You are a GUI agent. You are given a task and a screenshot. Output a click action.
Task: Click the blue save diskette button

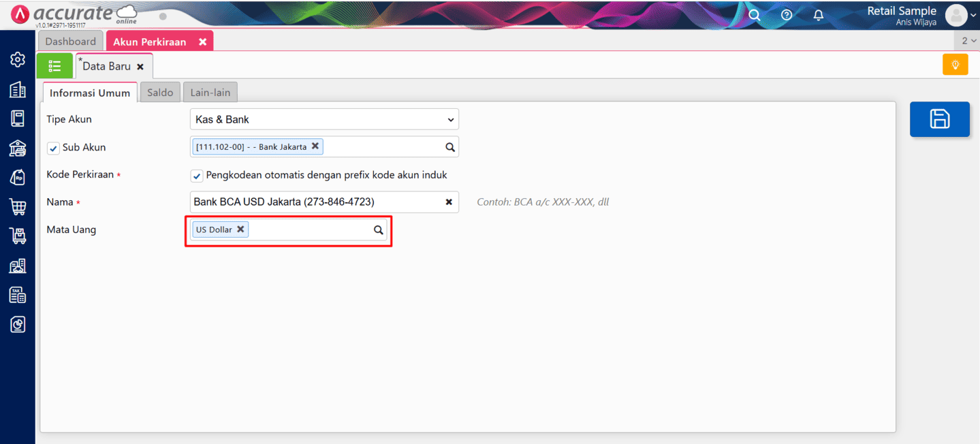click(x=939, y=119)
